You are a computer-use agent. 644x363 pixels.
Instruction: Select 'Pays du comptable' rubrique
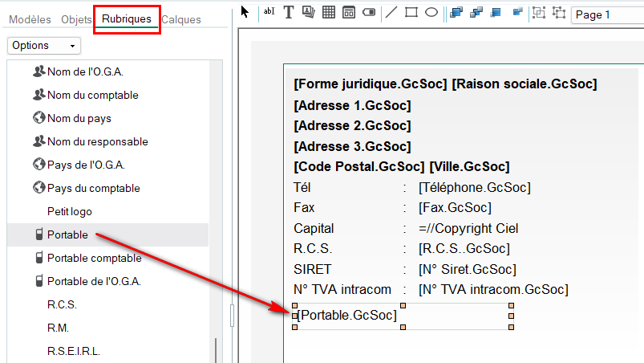tap(94, 188)
